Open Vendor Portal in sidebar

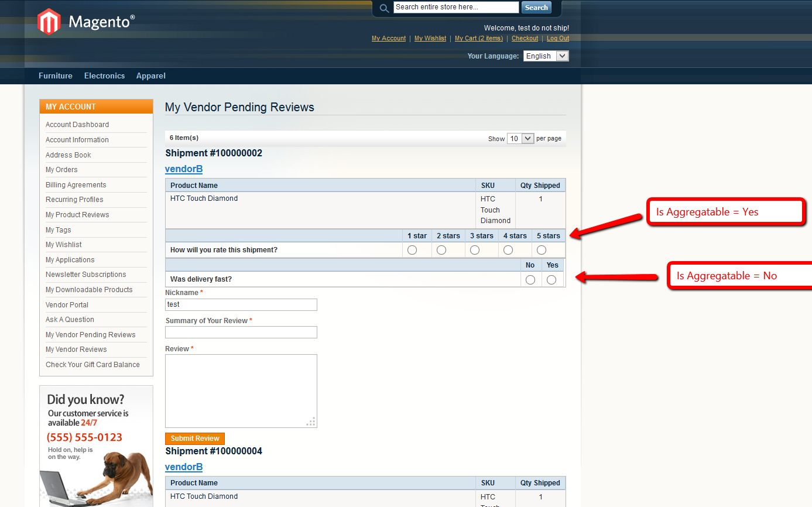(67, 305)
